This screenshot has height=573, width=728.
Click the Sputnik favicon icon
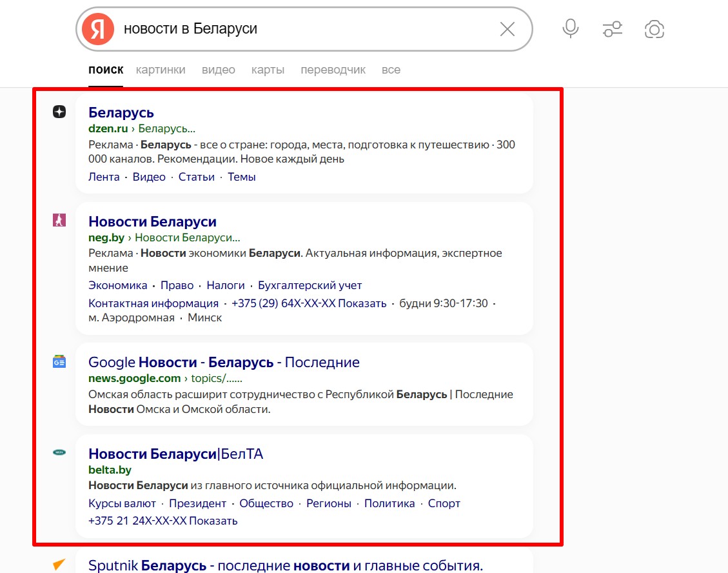59,564
